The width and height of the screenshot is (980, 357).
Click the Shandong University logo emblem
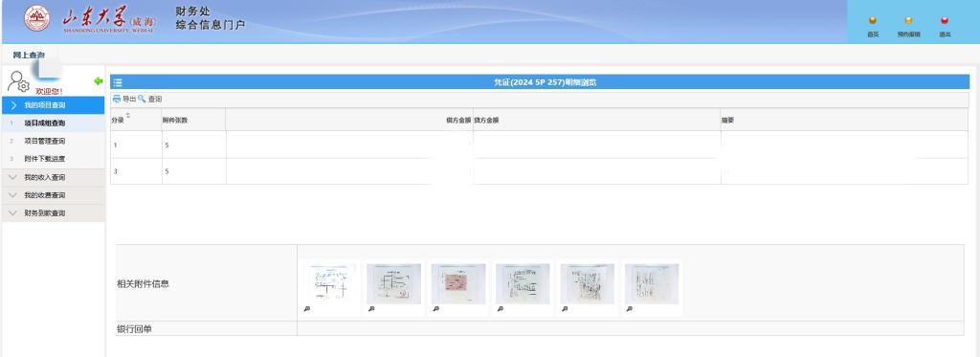click(x=37, y=19)
